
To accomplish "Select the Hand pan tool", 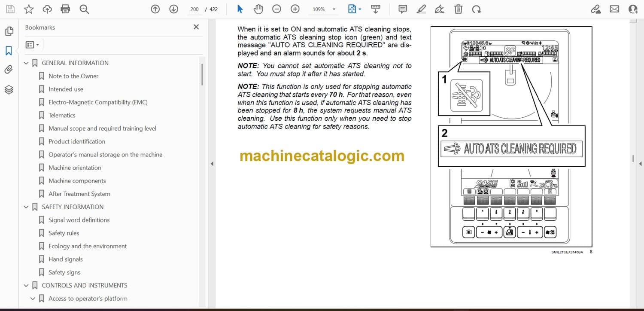I will (x=258, y=9).
